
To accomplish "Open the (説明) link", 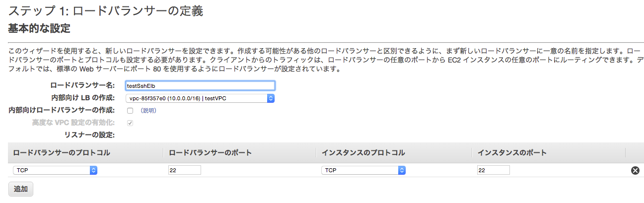I will [x=148, y=111].
